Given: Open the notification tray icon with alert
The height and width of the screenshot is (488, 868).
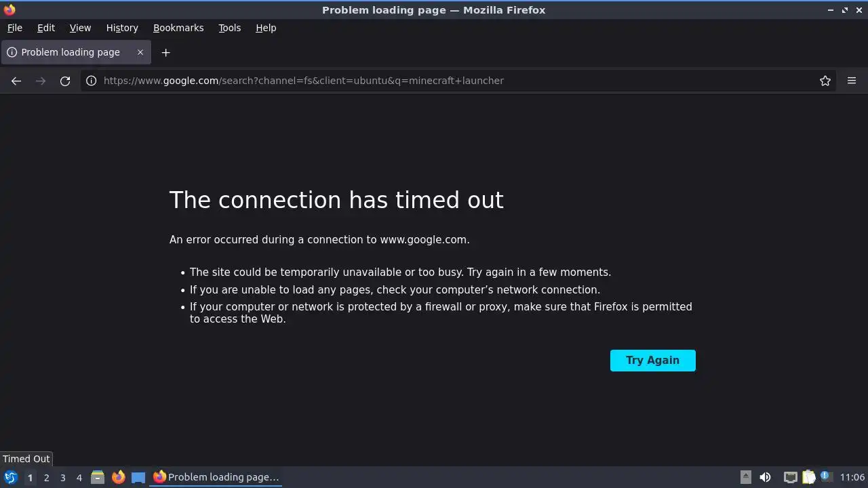Looking at the screenshot, I should 825,476.
